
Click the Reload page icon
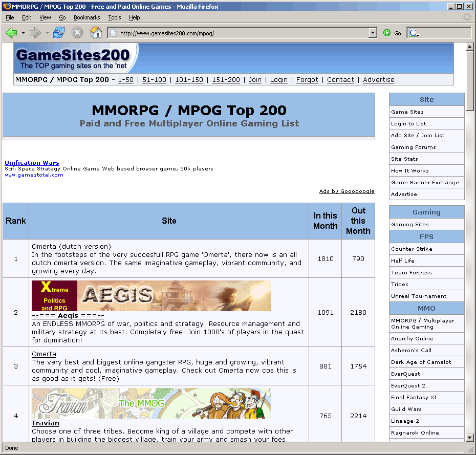coord(59,33)
